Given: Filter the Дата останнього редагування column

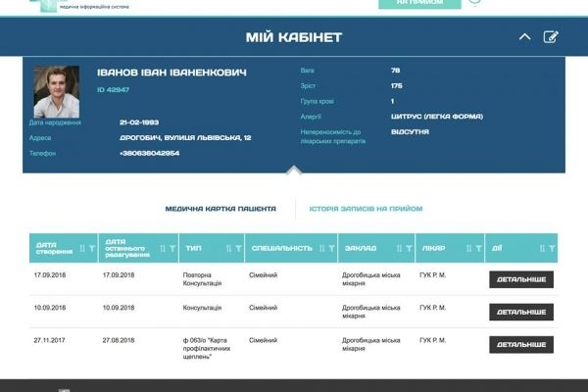Looking at the screenshot, I should click(171, 249).
